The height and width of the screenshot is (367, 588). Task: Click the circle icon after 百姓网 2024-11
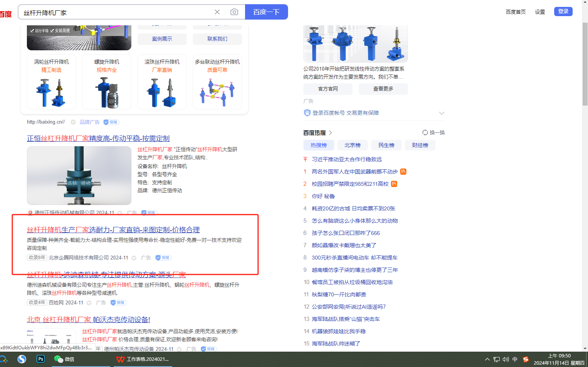pos(89,303)
